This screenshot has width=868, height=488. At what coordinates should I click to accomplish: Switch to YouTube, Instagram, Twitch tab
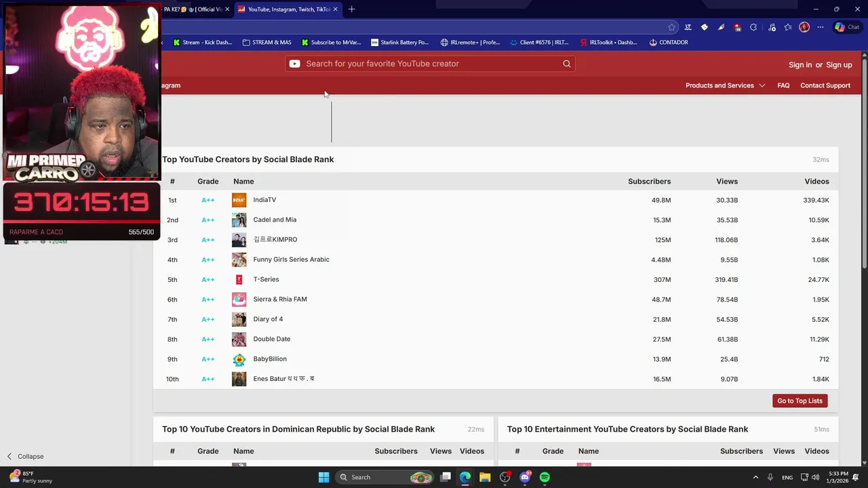tap(288, 9)
